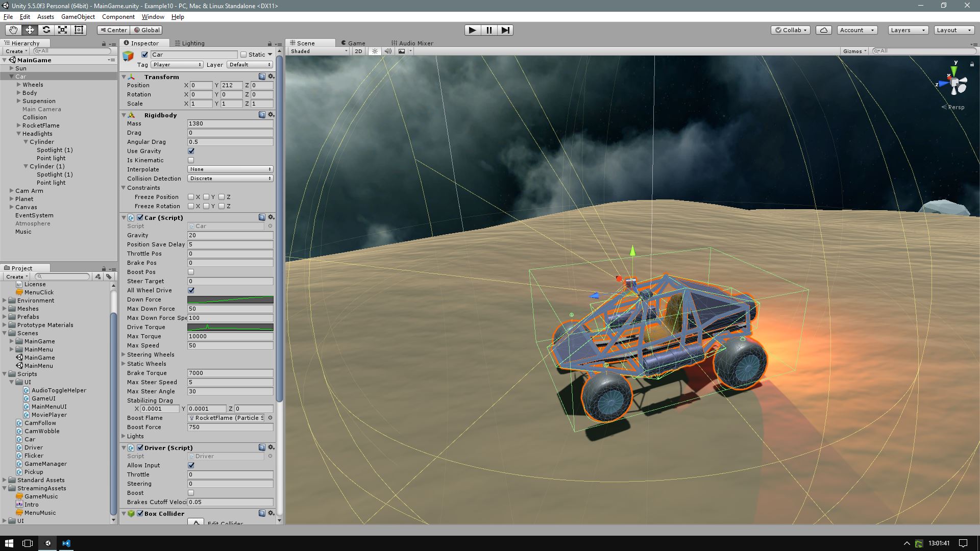
Task: Toggle scene audio speaker icon
Action: tap(388, 51)
